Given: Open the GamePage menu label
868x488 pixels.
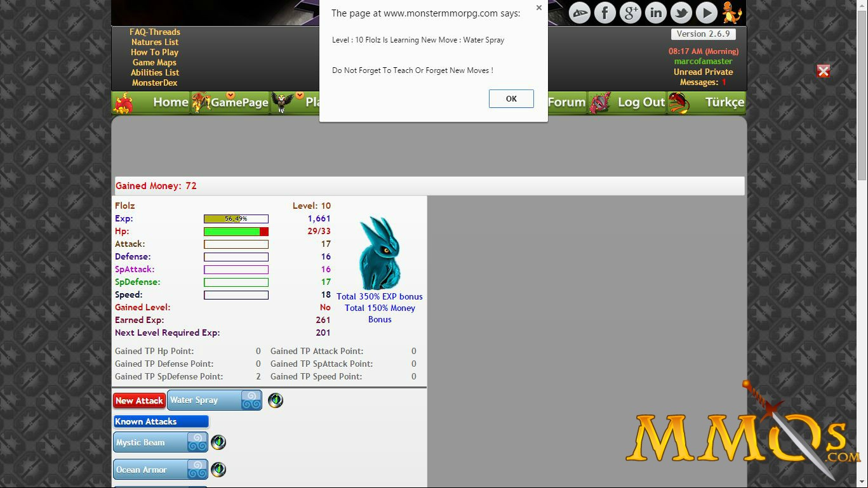Looking at the screenshot, I should 239,103.
